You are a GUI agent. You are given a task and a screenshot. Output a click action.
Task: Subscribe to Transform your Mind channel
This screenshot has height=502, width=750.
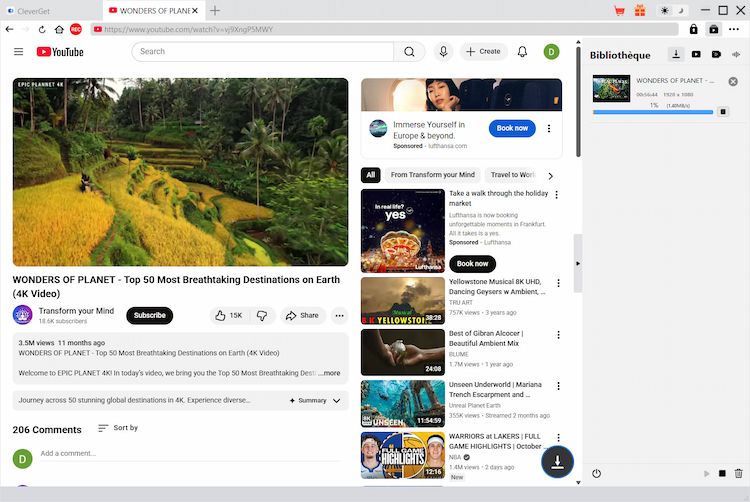149,315
